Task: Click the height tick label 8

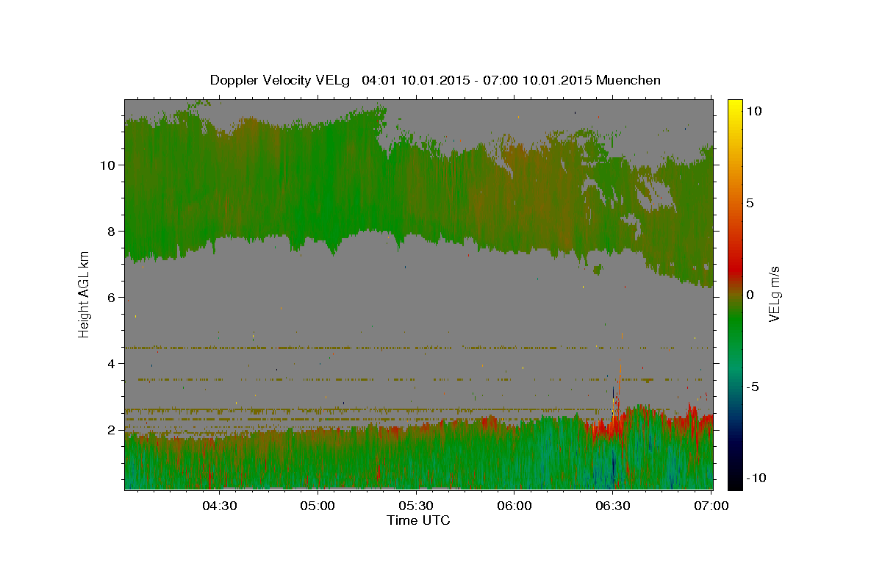Action: 112,231
